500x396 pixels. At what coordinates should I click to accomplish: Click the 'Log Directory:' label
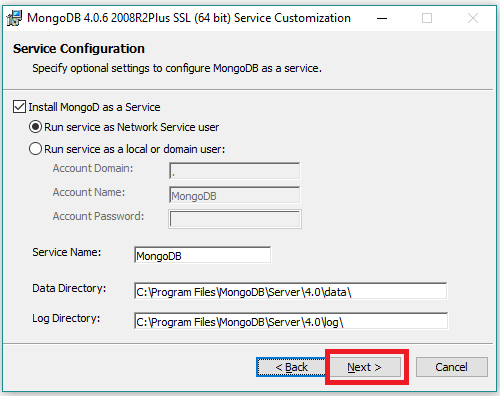[66, 318]
